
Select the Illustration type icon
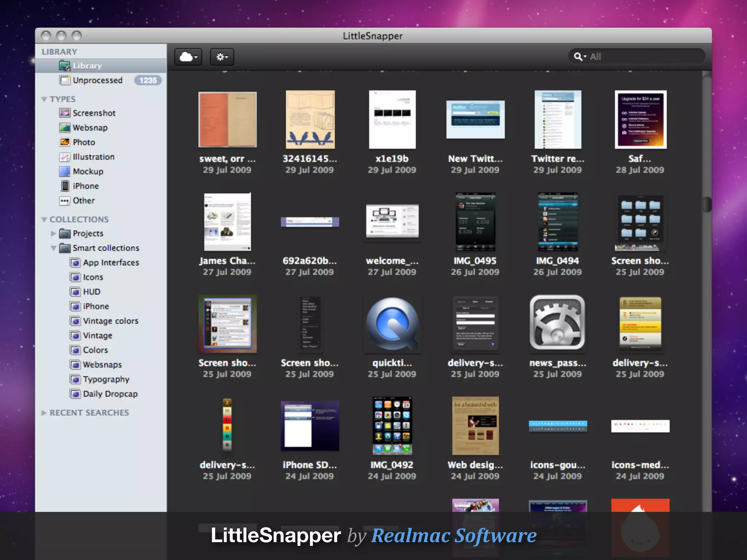(65, 157)
